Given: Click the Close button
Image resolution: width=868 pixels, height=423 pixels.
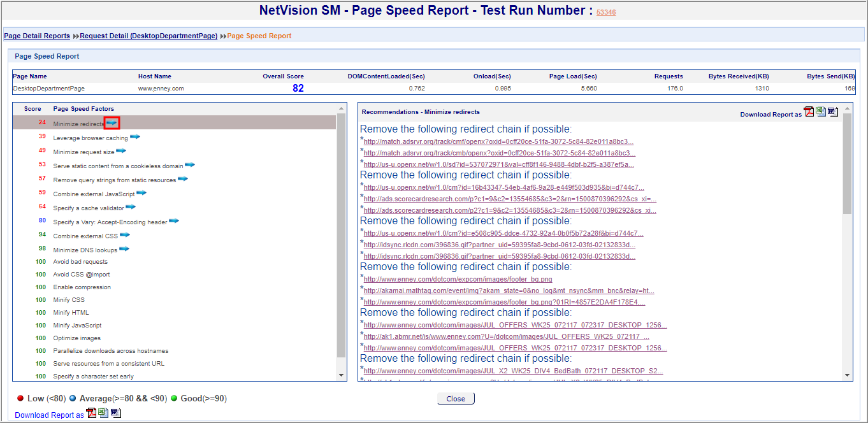Looking at the screenshot, I should pos(456,399).
